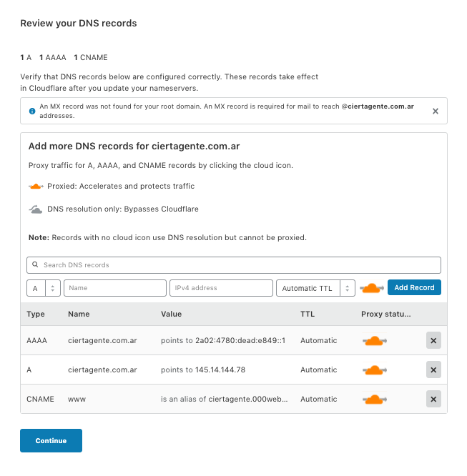Dismiss the MX record warning notice
This screenshot has width=467, height=476.
[x=435, y=111]
